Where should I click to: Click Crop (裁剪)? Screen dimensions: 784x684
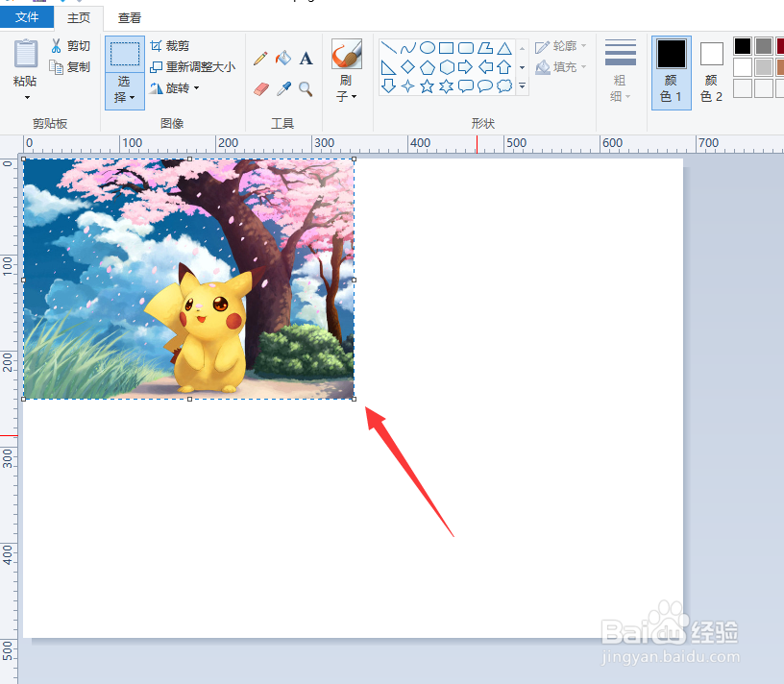pyautogui.click(x=170, y=46)
